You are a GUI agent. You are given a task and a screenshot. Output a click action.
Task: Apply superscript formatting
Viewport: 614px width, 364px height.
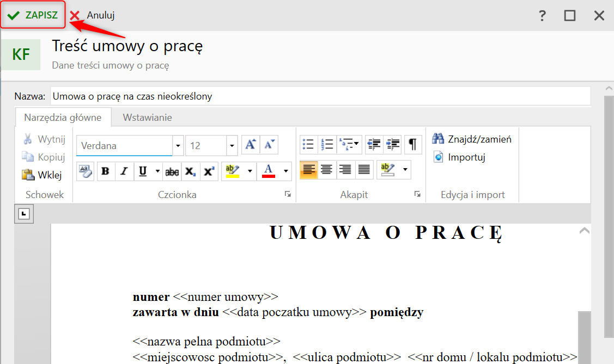(x=208, y=171)
